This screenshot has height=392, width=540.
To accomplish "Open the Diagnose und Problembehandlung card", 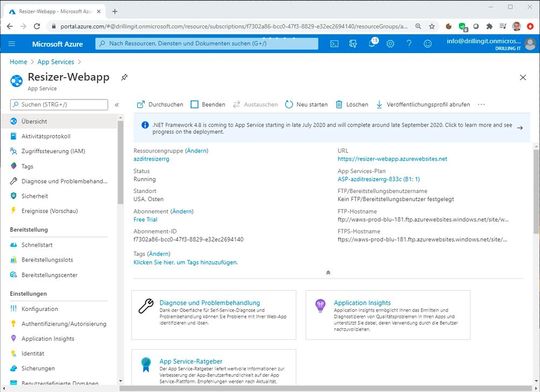I will tap(214, 314).
